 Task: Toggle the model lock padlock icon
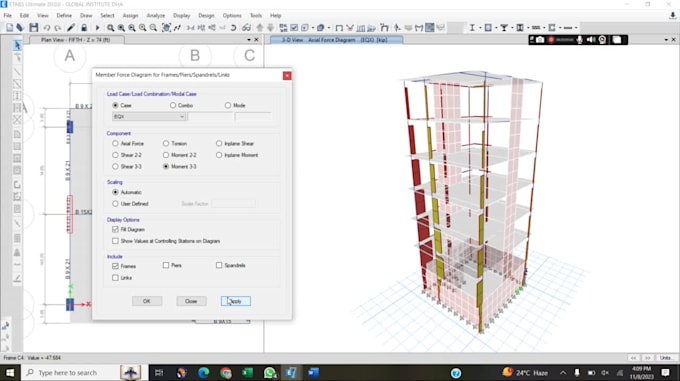tap(84, 28)
